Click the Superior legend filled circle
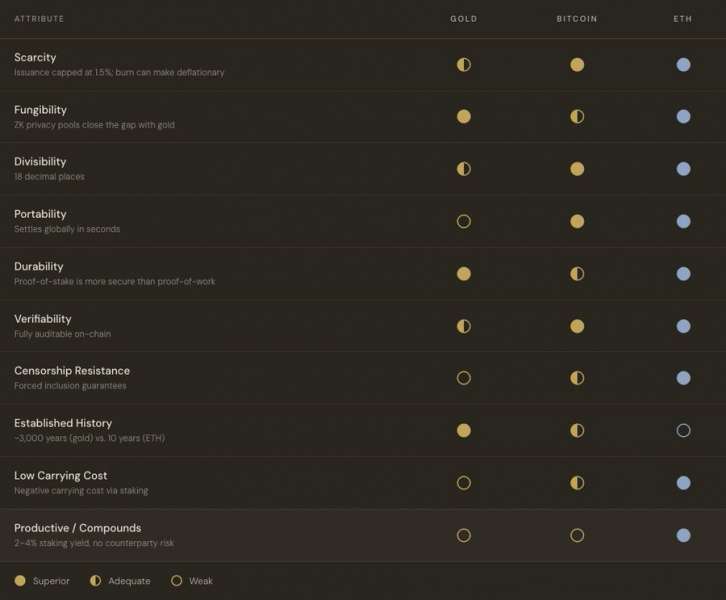Screen dimensions: 726x600 click(20, 581)
